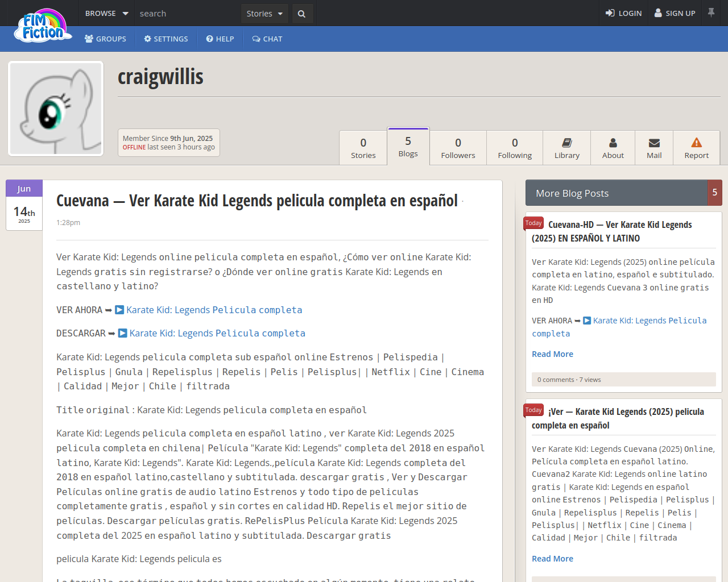
Task: Focus the search input field
Action: (188, 13)
